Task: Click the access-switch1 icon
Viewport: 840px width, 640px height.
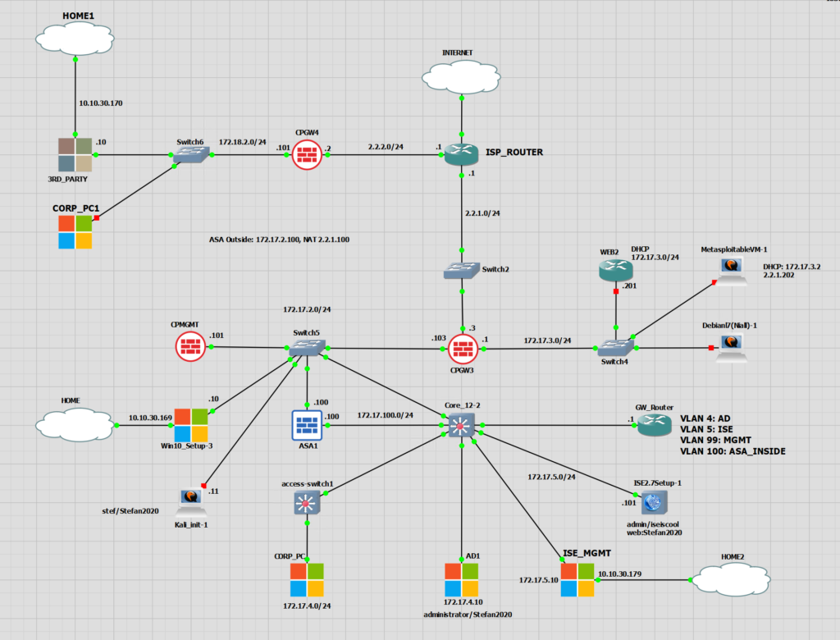Action: click(x=306, y=504)
